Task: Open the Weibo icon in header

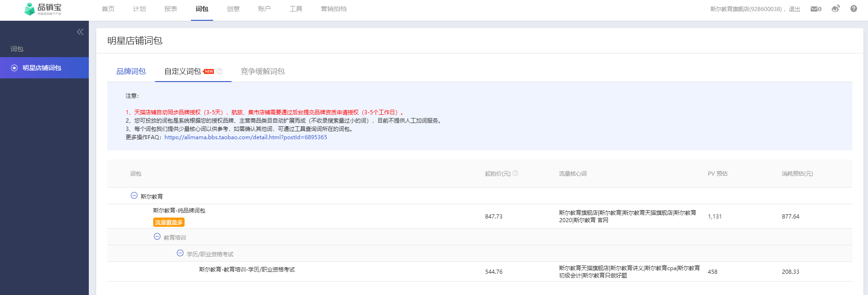Action: tap(836, 9)
